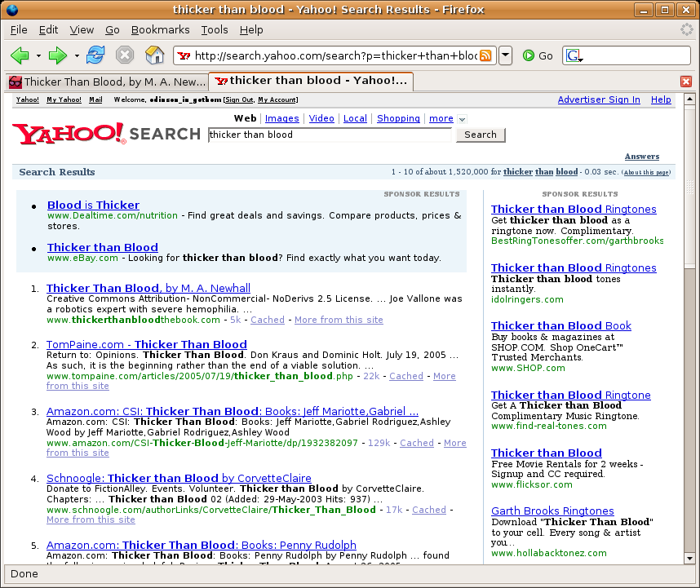Screen dimensions: 700x588
Task: Open the Go menu
Action: point(112,30)
